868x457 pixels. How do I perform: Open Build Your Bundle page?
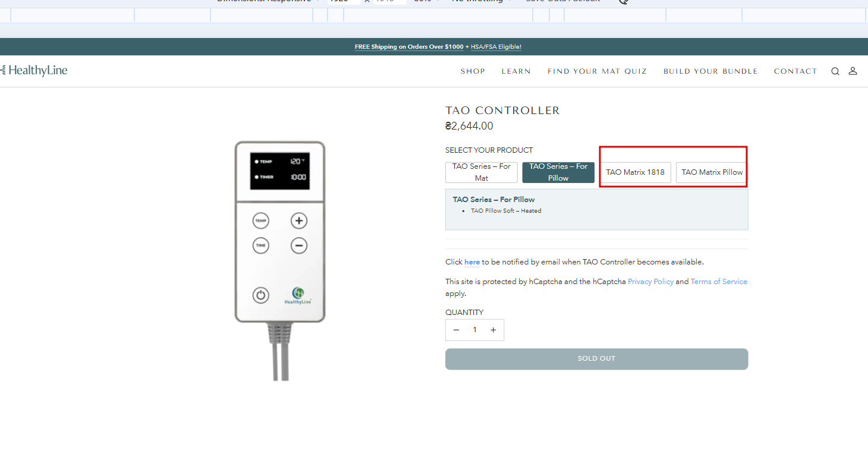(710, 71)
